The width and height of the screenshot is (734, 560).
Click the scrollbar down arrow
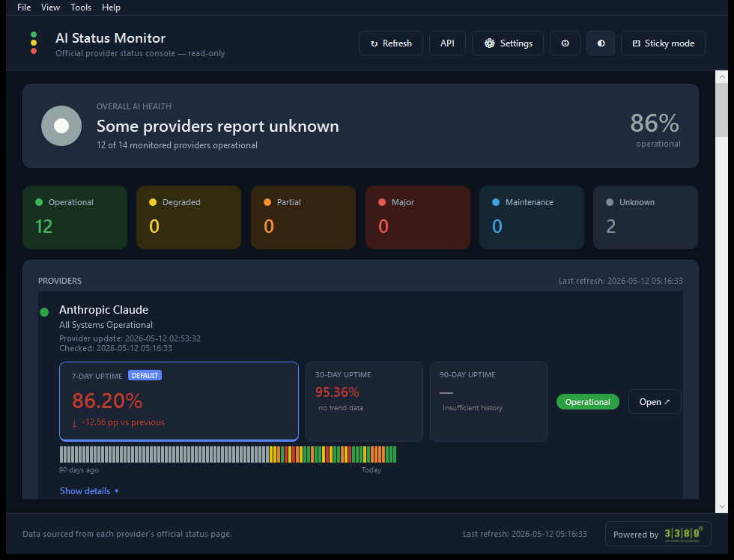(721, 506)
